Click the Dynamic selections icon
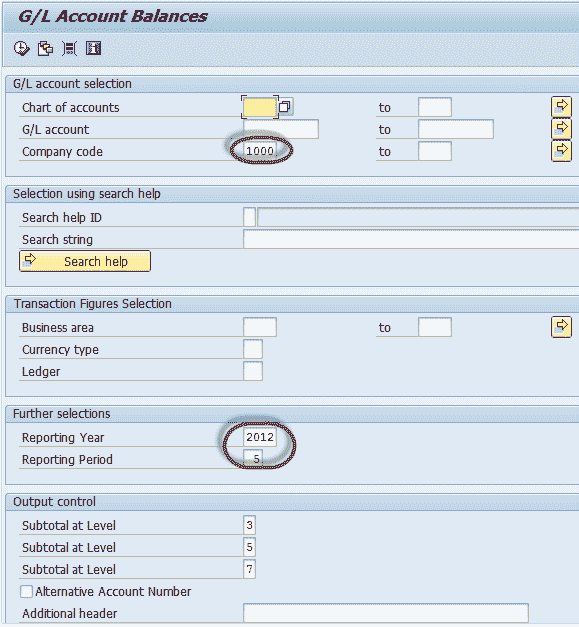The height and width of the screenshot is (627, 579). pyautogui.click(x=70, y=48)
